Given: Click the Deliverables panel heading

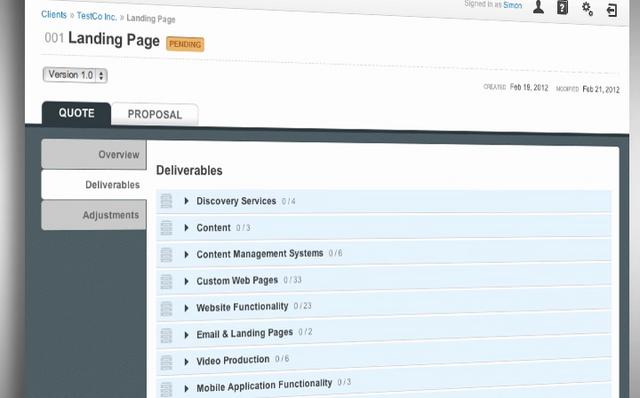Looking at the screenshot, I should (189, 170).
